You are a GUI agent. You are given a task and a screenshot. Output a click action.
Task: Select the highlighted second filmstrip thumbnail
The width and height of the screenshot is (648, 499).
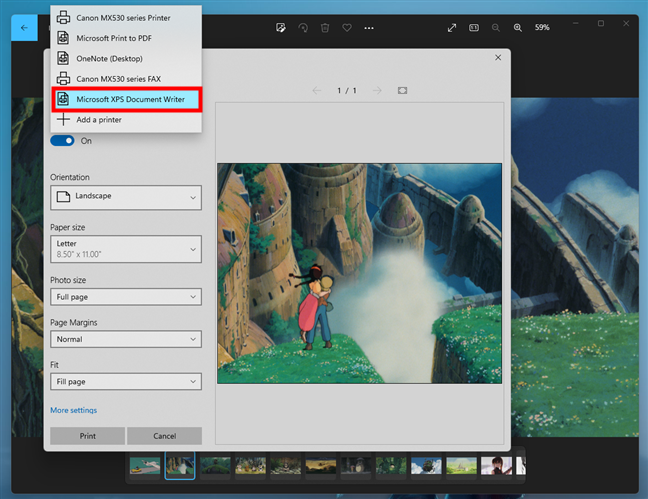pos(180,466)
